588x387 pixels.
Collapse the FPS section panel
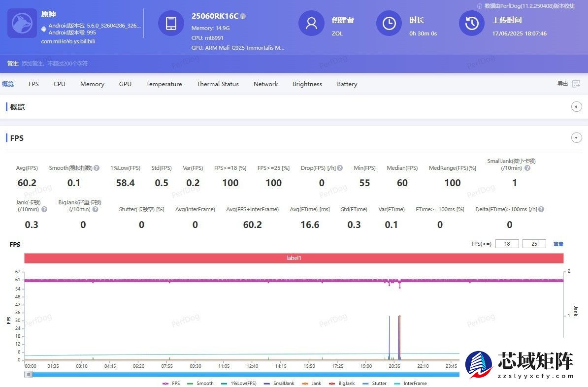[576, 138]
